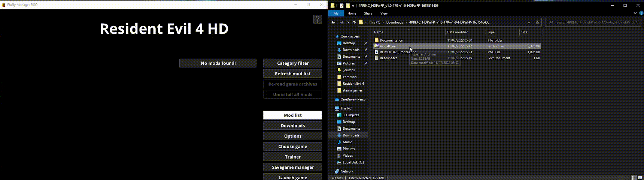Click the Explorer search box
The height and width of the screenshot is (180, 644).
coord(594,22)
